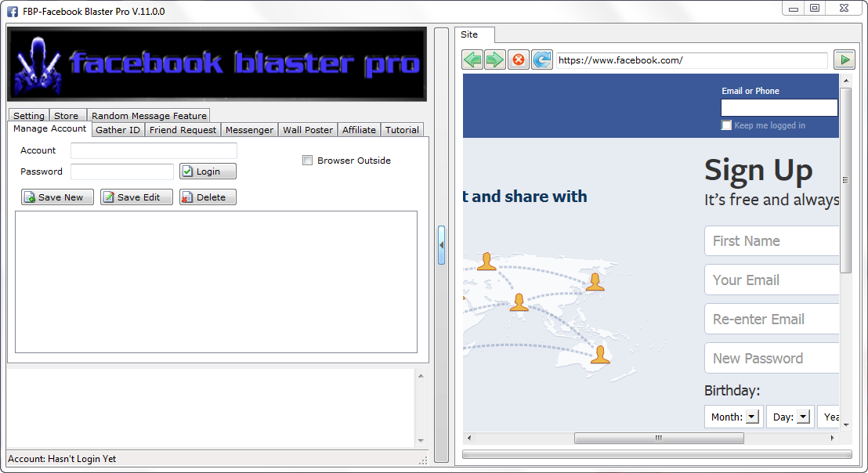Click the page loading progress bar
This screenshot has width=868, height=473.
click(x=657, y=455)
